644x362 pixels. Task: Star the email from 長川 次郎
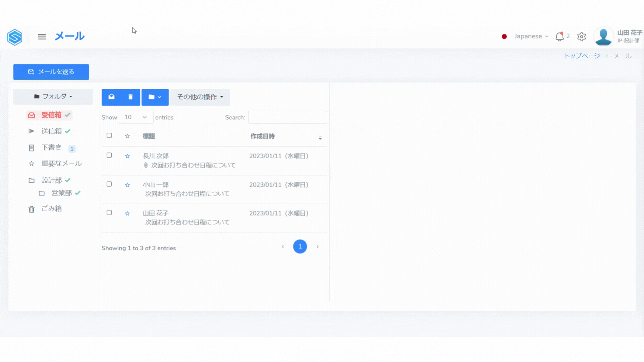(x=127, y=156)
